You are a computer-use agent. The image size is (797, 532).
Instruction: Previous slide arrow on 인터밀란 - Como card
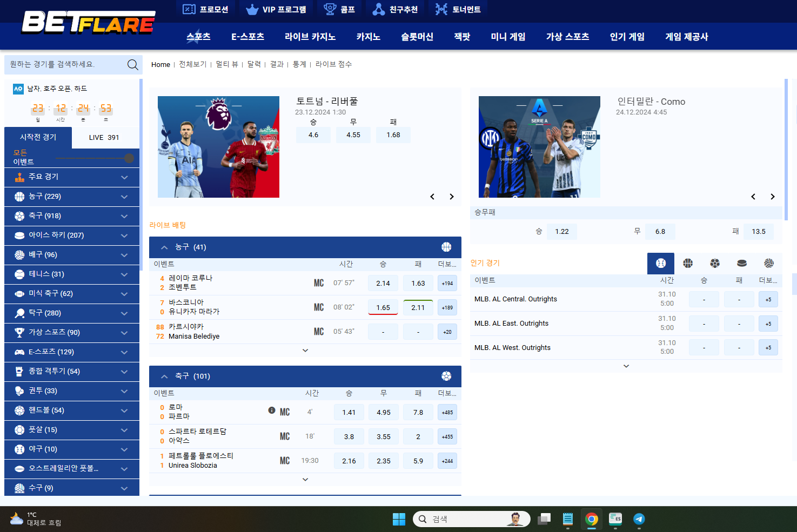click(x=753, y=197)
